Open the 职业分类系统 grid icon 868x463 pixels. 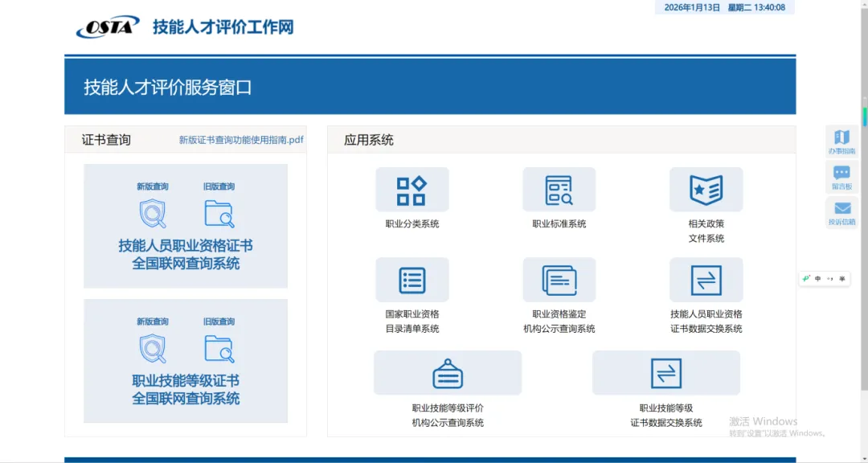click(x=411, y=190)
